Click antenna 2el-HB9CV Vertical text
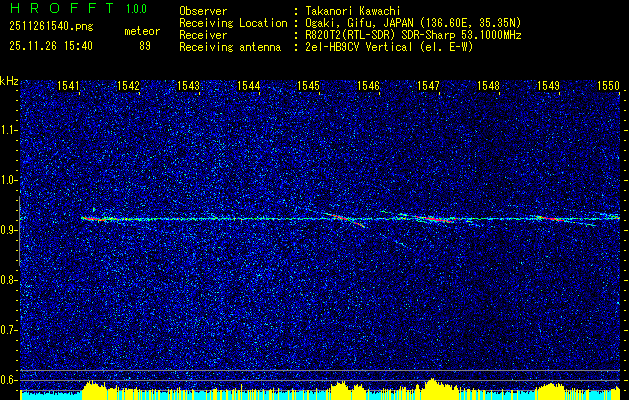The image size is (629, 400). pyautogui.click(x=359, y=47)
